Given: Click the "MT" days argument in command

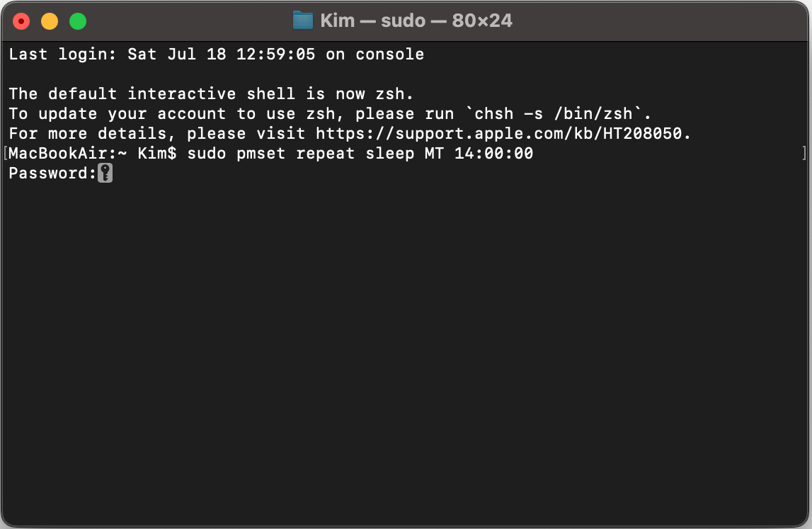Looking at the screenshot, I should coord(435,154).
